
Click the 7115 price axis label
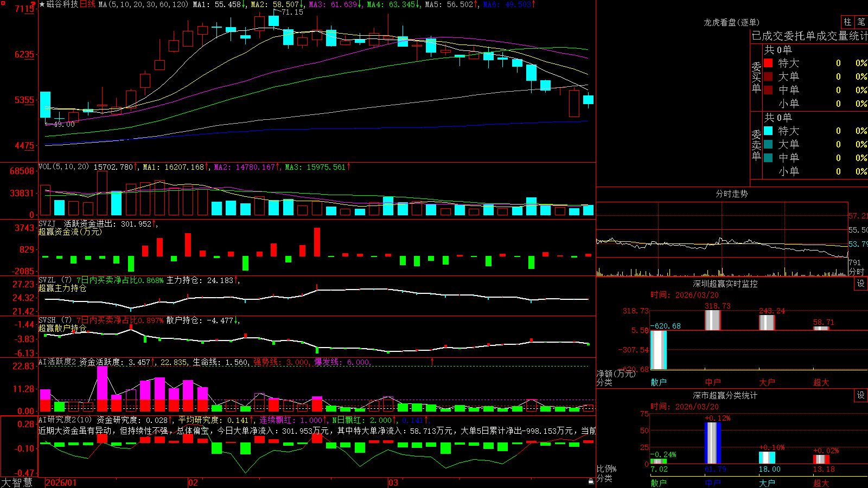coord(23,9)
